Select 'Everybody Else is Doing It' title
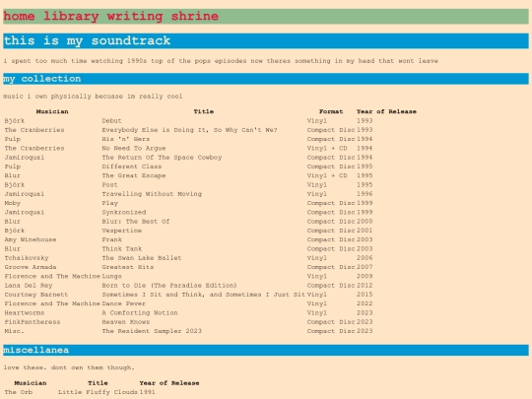This screenshot has width=532, height=399. pos(190,130)
